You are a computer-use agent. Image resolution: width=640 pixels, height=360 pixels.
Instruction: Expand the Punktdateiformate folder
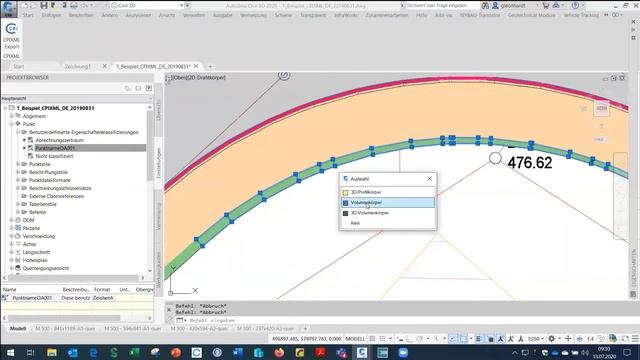(18, 180)
